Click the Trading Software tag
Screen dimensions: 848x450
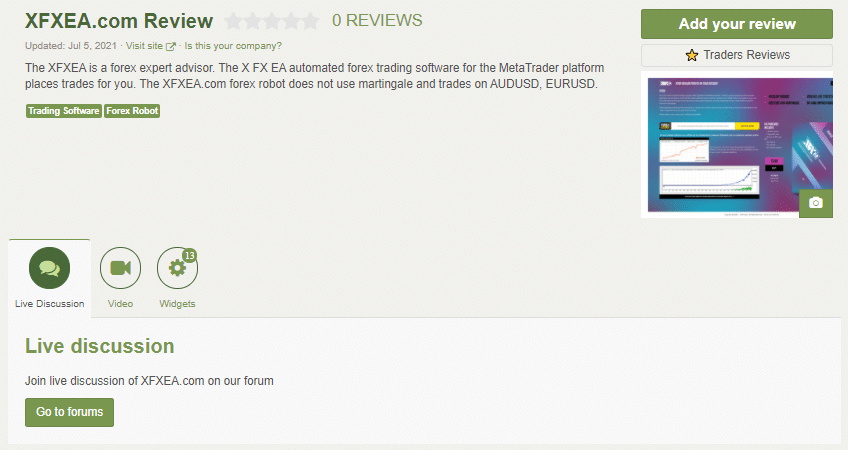click(64, 111)
